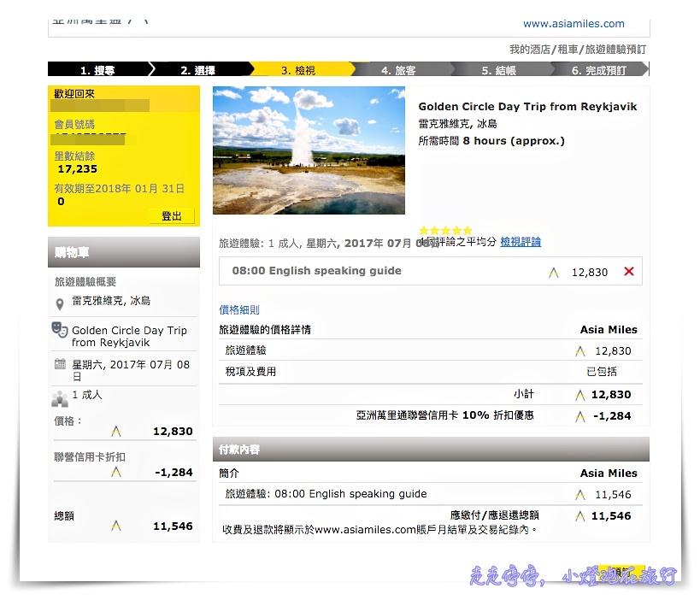Go to step 1. 搜尋
This screenshot has width=700, height=600.
pyautogui.click(x=97, y=69)
